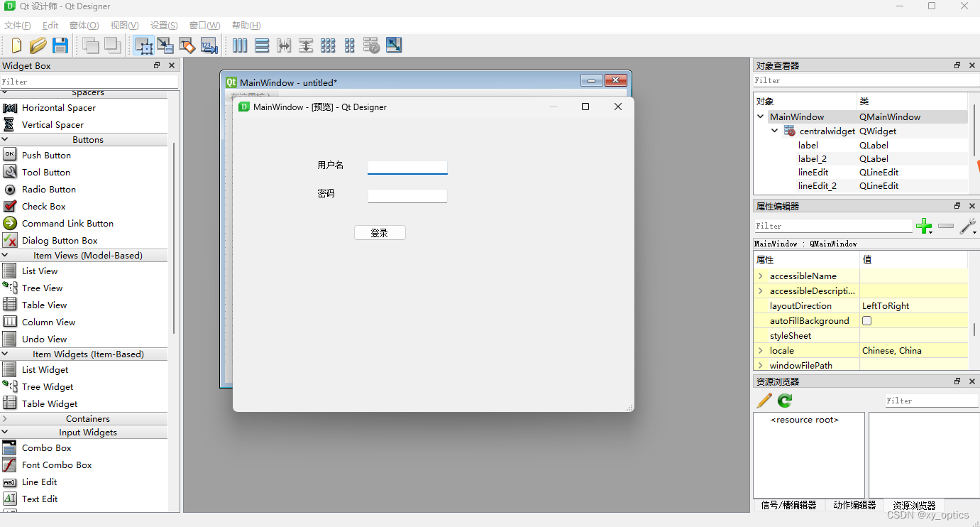Apply form layout from toolbar
This screenshot has width=980, height=527.
(350, 45)
